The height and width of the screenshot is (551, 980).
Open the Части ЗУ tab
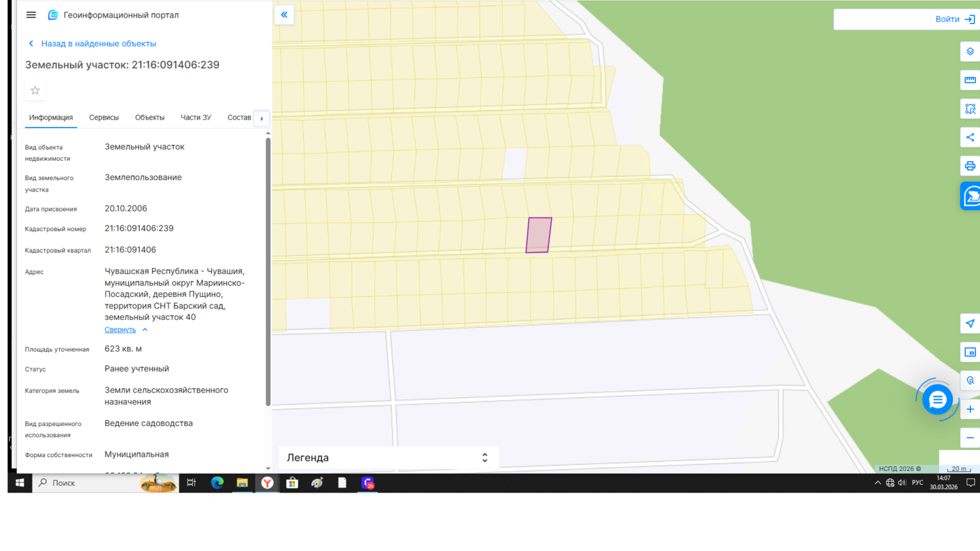[196, 118]
